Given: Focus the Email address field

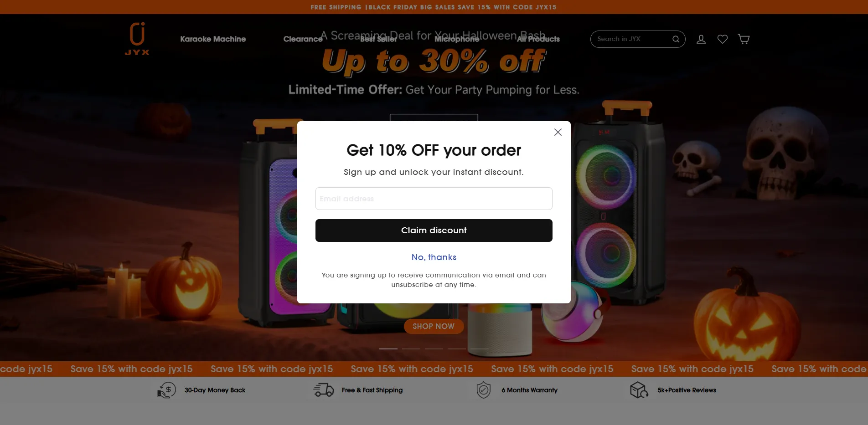Looking at the screenshot, I should point(434,199).
